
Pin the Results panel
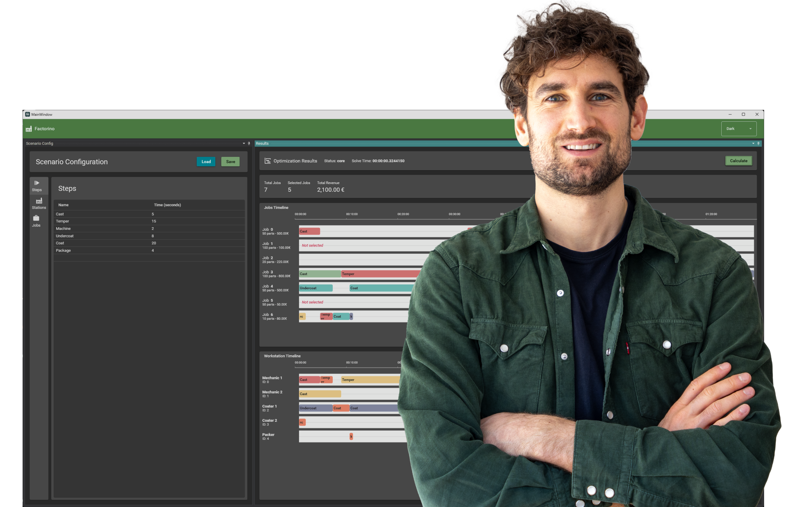point(758,144)
